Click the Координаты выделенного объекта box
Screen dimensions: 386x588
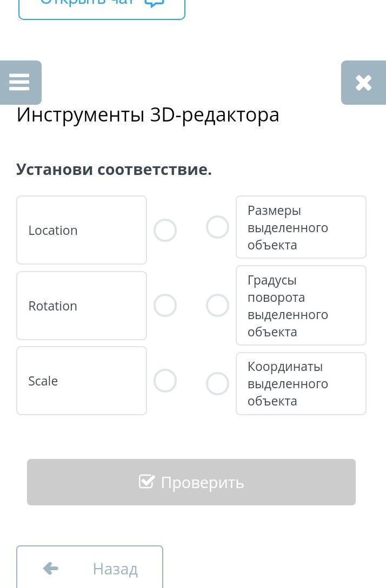(301, 383)
